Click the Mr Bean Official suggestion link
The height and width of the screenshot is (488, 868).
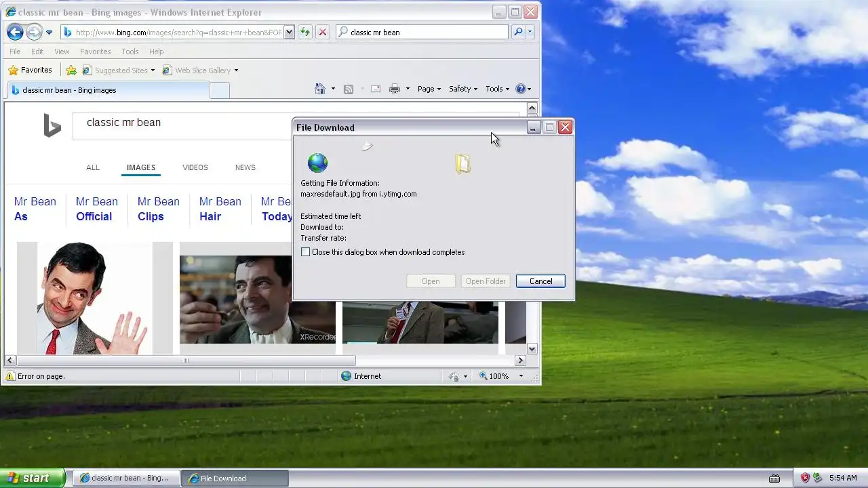coord(97,209)
